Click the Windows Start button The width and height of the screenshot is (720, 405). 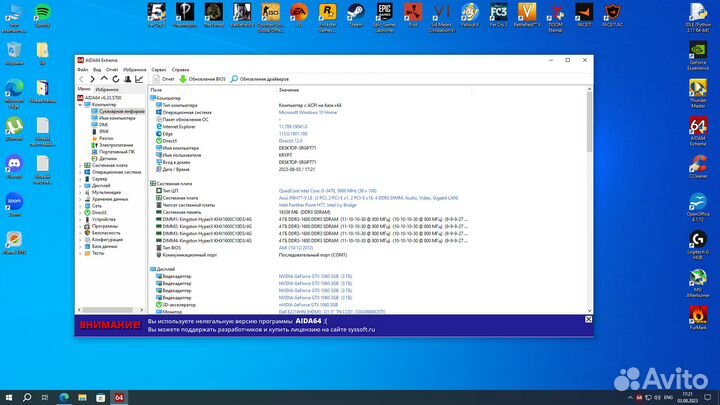(8, 397)
